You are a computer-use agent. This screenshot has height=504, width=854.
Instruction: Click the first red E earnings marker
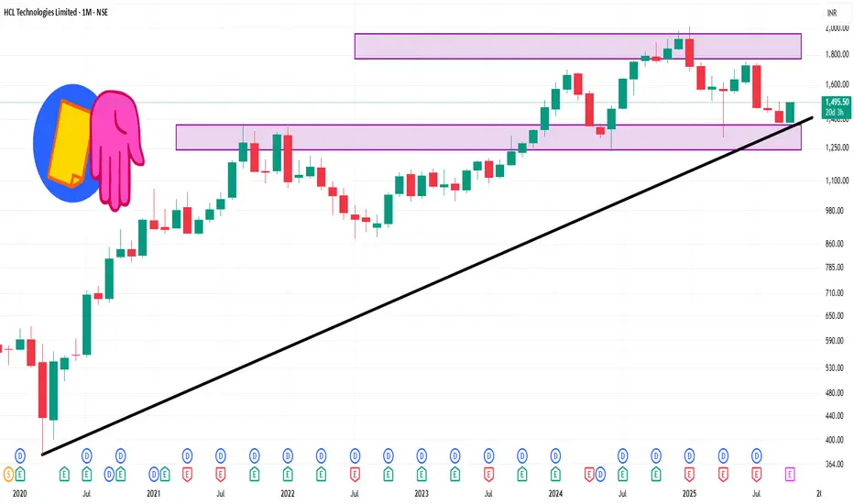(x=187, y=473)
